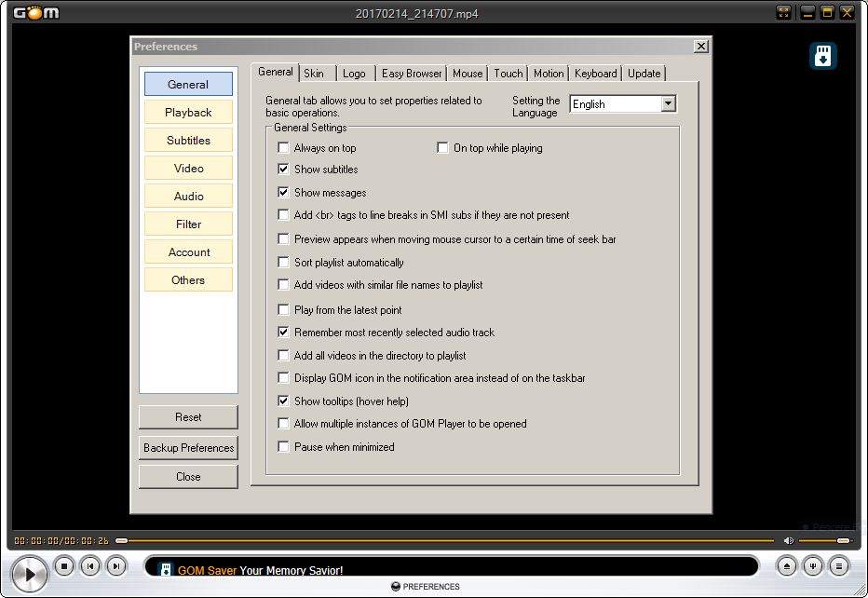The height and width of the screenshot is (598, 868).
Task: Click the GOM logo in title bar
Action: pyautogui.click(x=36, y=12)
